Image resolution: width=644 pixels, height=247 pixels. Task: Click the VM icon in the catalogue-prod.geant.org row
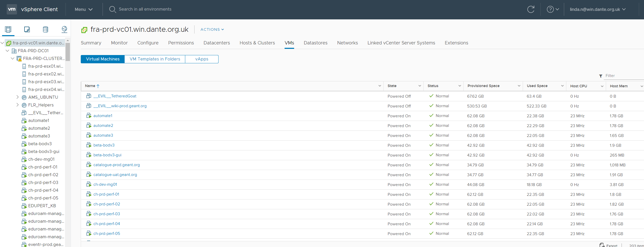(x=89, y=165)
